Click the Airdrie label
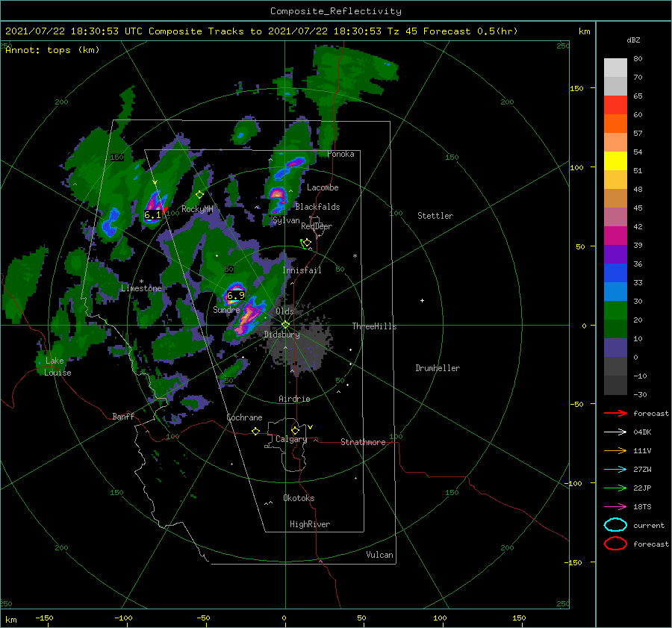The width and height of the screenshot is (672, 628). [x=294, y=399]
